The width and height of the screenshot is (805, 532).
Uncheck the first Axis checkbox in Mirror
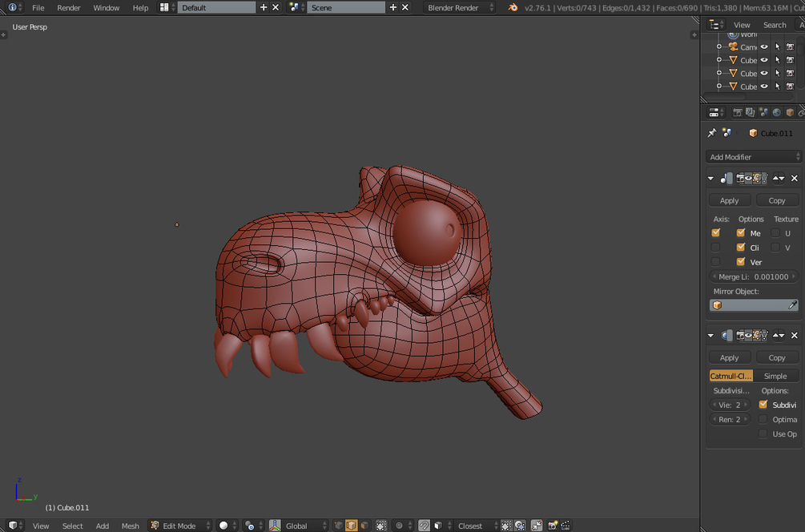click(715, 232)
